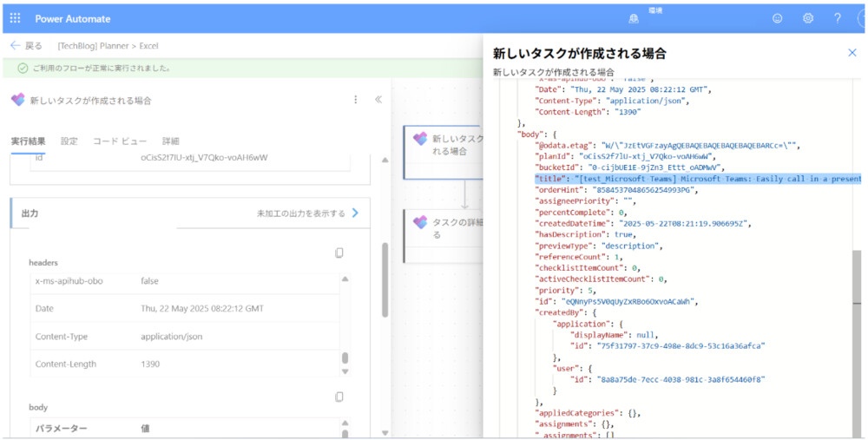
Task: Click the highlighted title line in JSON
Action: click(x=694, y=178)
